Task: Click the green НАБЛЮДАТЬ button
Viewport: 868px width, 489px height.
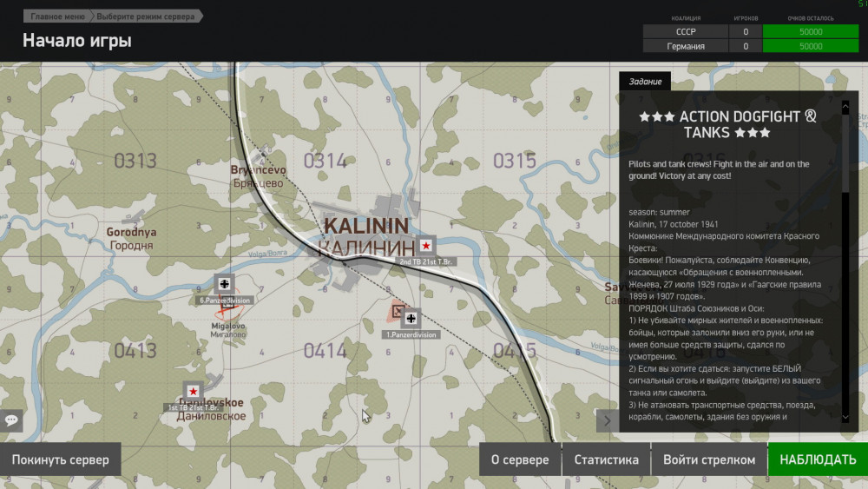Action: pos(818,459)
